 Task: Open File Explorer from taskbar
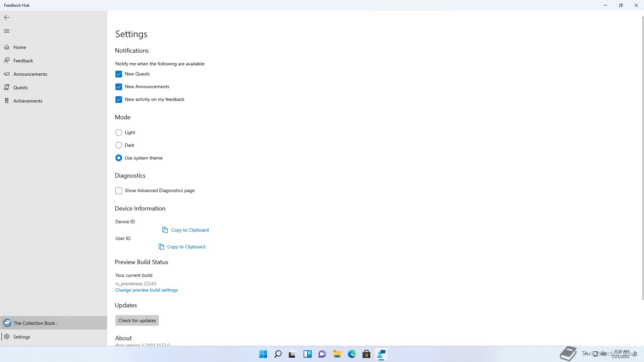point(337,354)
